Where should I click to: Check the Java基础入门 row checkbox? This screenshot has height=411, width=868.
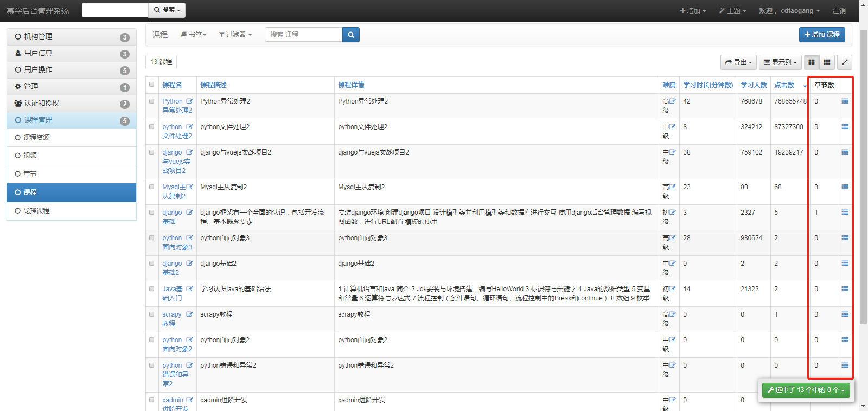point(152,288)
